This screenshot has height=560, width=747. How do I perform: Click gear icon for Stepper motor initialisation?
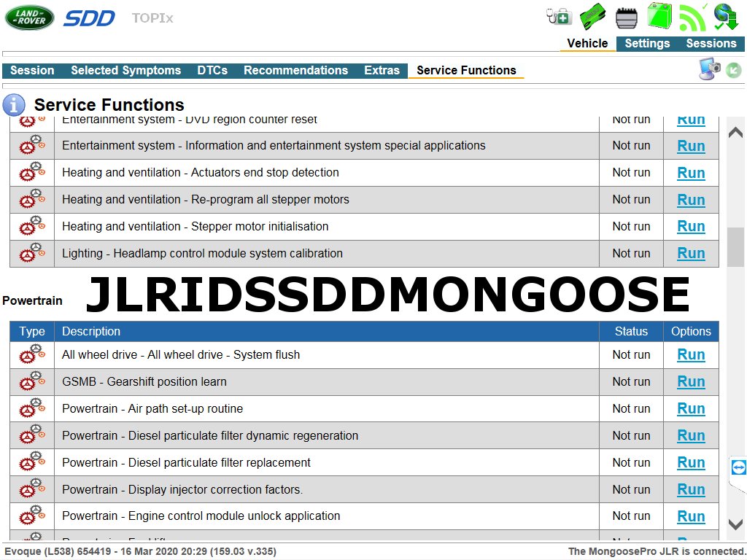[32, 226]
